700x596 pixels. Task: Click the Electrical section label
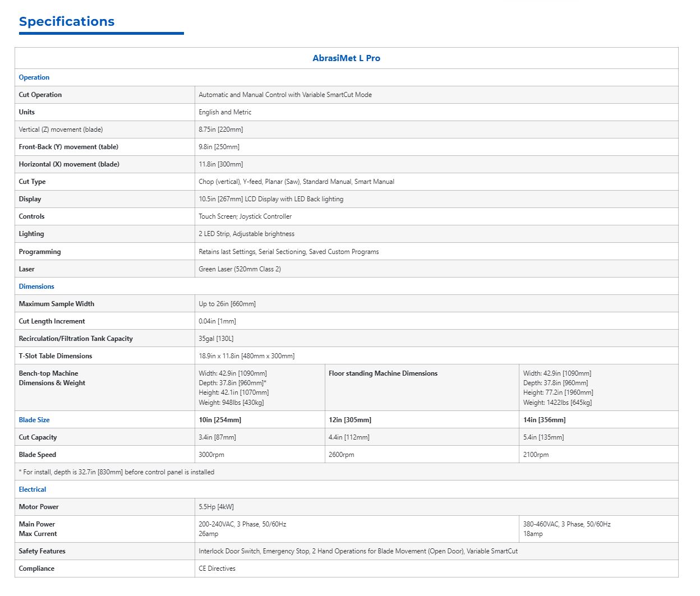[x=33, y=489]
